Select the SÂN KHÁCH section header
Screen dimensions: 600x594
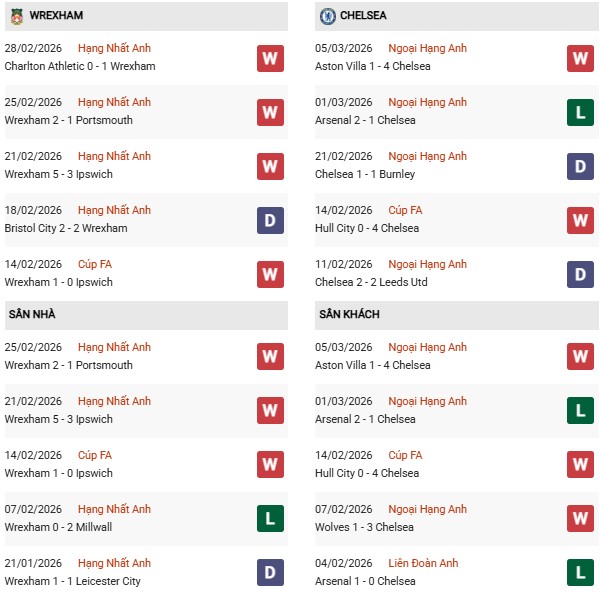[349, 315]
